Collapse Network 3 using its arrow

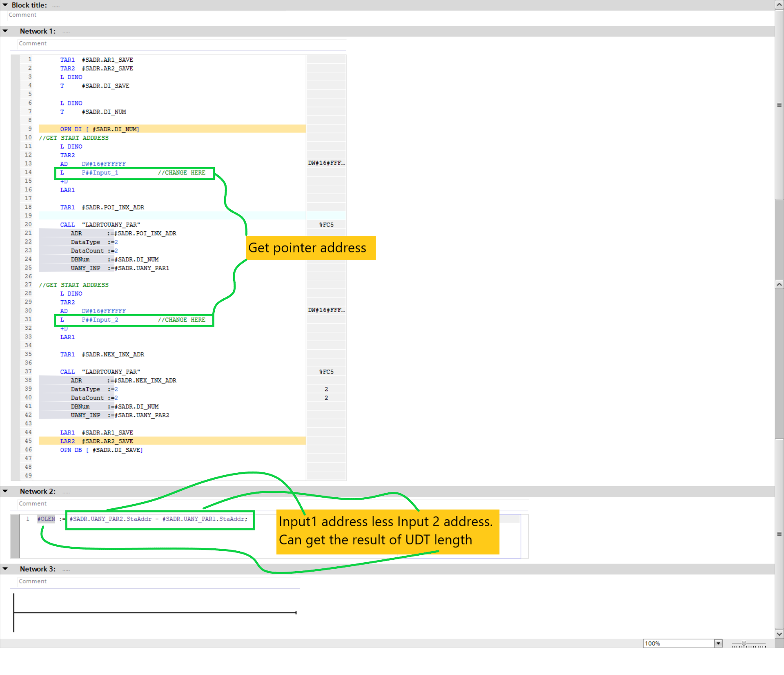(5, 569)
